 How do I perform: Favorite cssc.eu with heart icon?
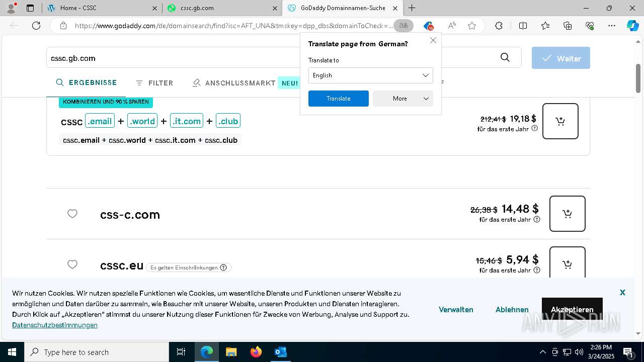72,264
